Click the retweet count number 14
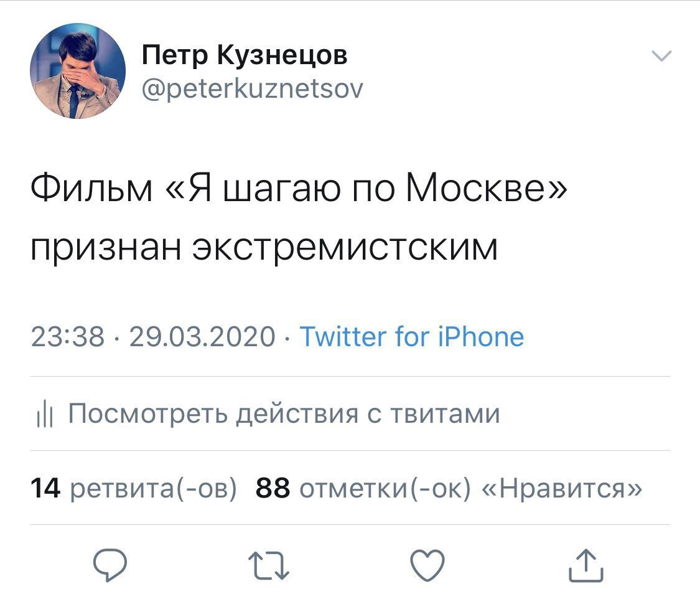This screenshot has width=700, height=599. tap(45, 489)
